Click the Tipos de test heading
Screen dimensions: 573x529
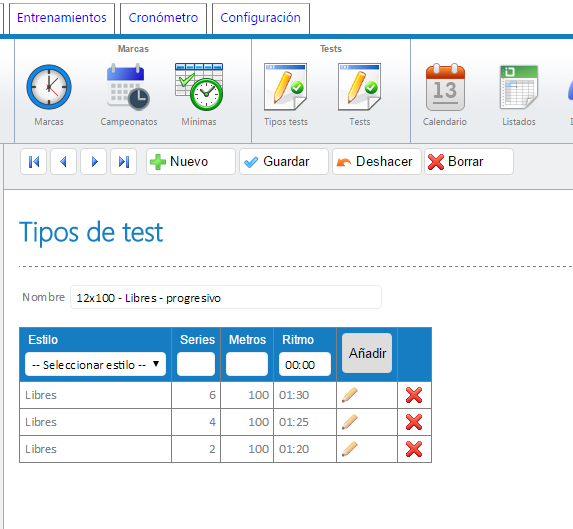[91, 232]
